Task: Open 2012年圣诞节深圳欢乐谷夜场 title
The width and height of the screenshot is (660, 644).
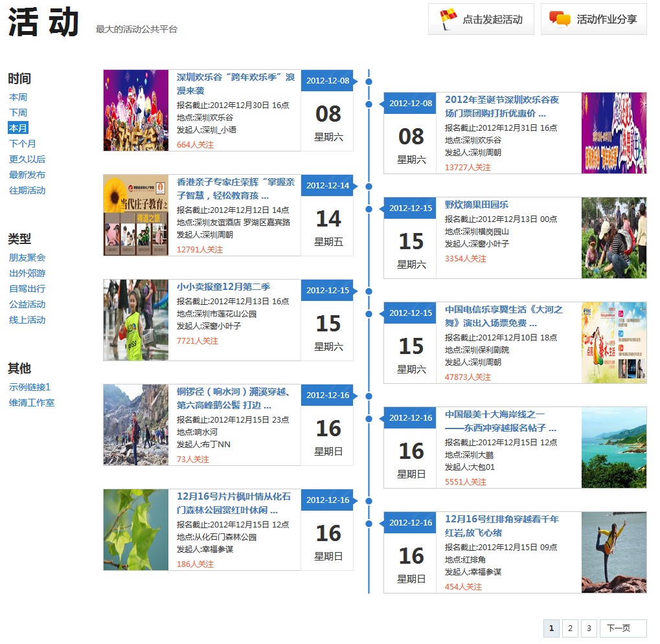Action: tap(502, 106)
